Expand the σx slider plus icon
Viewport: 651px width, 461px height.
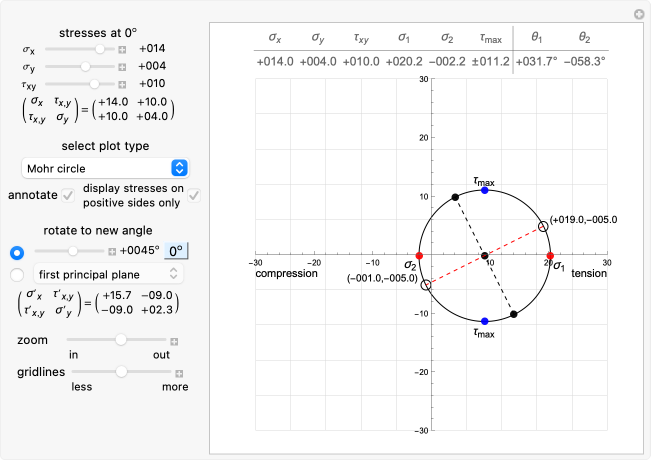[x=123, y=48]
